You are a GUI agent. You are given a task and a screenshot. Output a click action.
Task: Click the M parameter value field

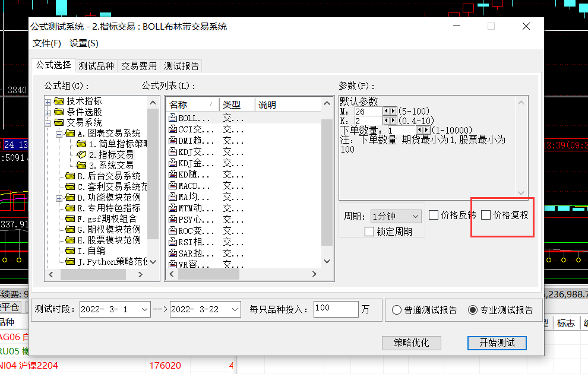pos(368,111)
